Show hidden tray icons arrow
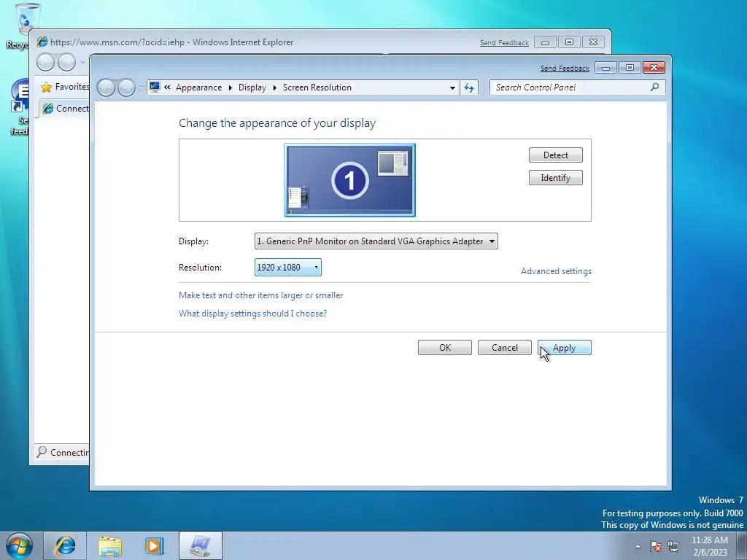747x560 pixels. click(x=638, y=546)
